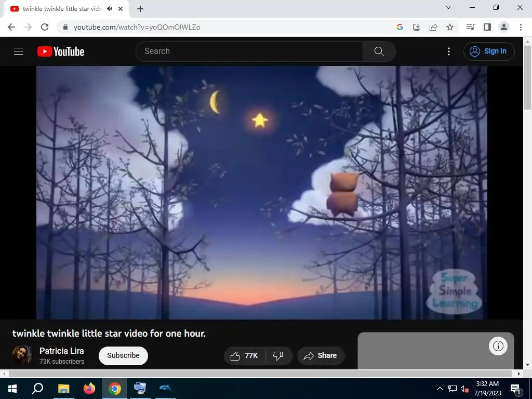Close the twinkle twinkle tab
This screenshot has width=532, height=399.
(x=121, y=9)
